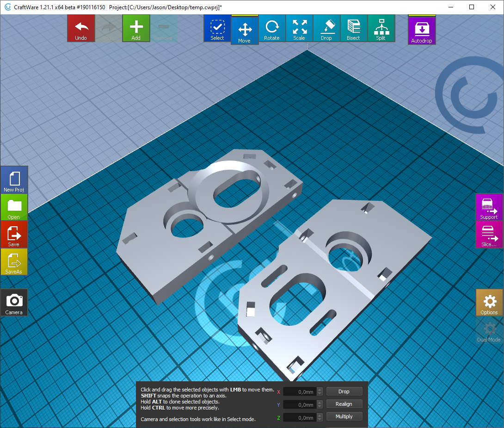This screenshot has height=428, width=504.
Task: Enable Move mode
Action: point(245,29)
